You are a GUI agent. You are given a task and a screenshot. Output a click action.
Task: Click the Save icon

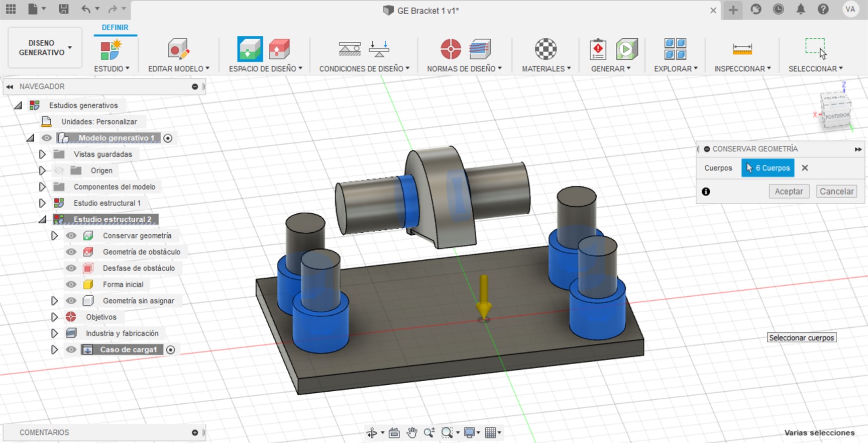coord(63,9)
